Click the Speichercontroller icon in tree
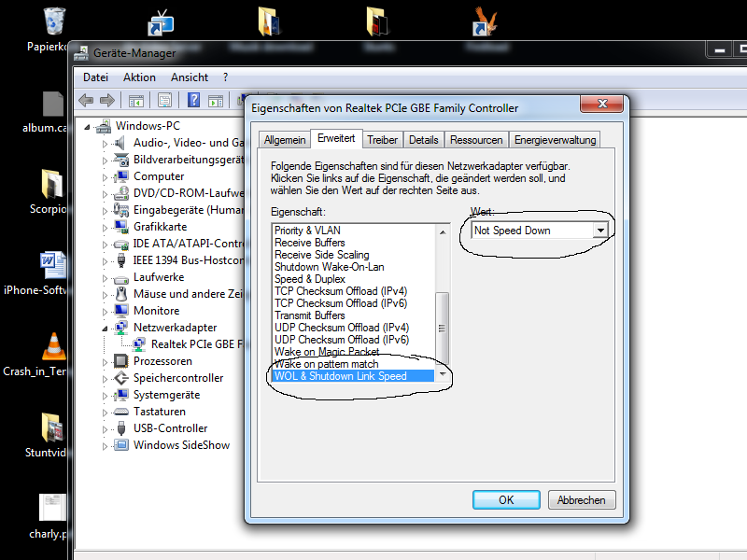This screenshot has height=560, width=747. (121, 378)
